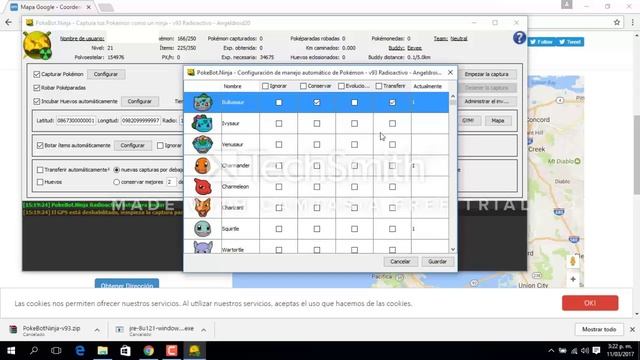Screen dimensions: 640x360
Task: Switch to Camtasia recorder taskbar icon
Action: (x=171, y=351)
